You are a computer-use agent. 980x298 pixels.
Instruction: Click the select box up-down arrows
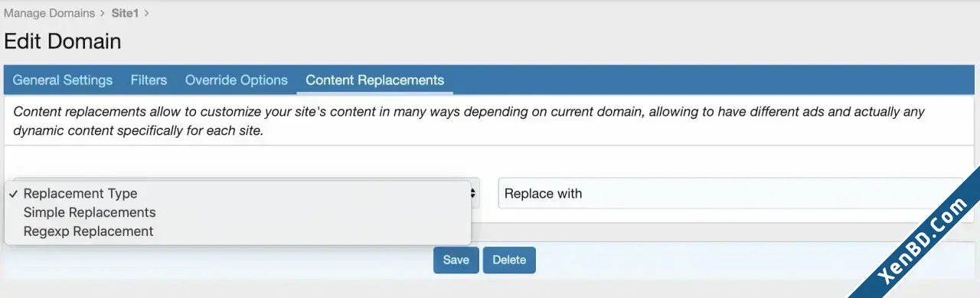pyautogui.click(x=474, y=193)
